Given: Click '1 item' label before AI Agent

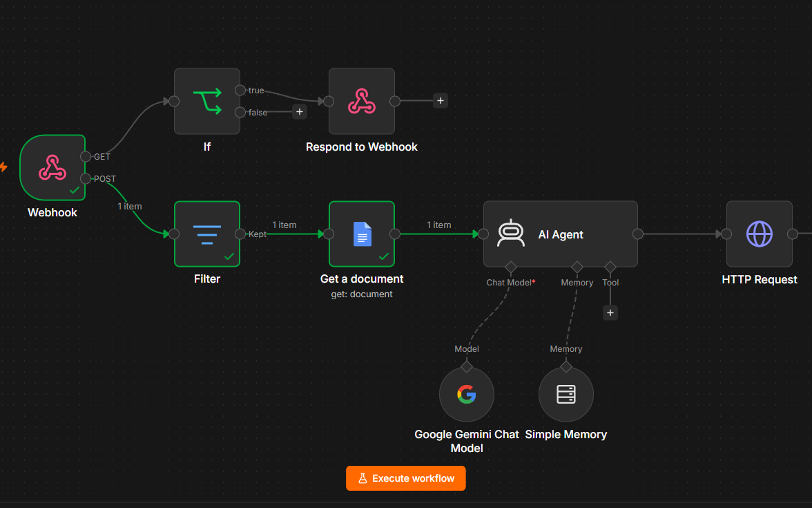Looking at the screenshot, I should [x=438, y=225].
